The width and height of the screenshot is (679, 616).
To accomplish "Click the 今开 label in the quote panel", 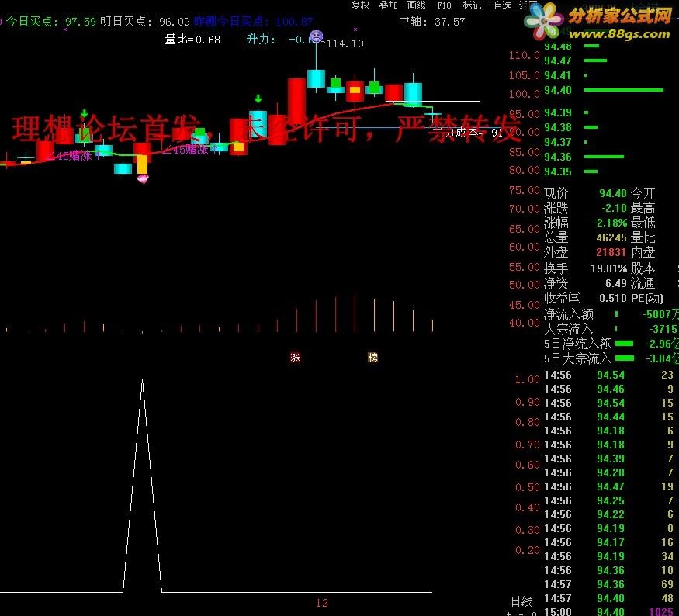I will pos(643,193).
